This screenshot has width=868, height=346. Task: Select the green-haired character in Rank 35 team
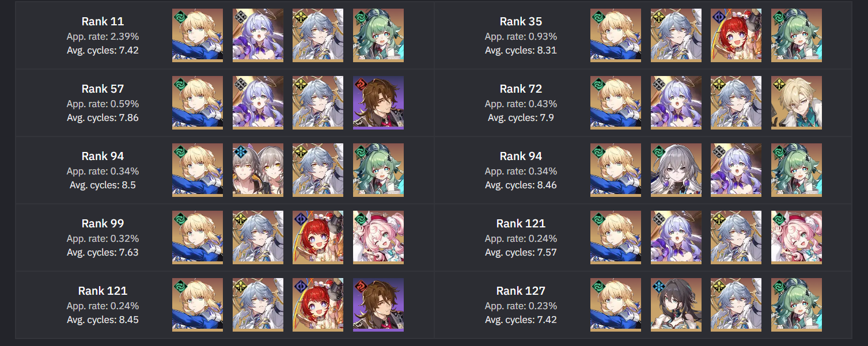point(797,35)
